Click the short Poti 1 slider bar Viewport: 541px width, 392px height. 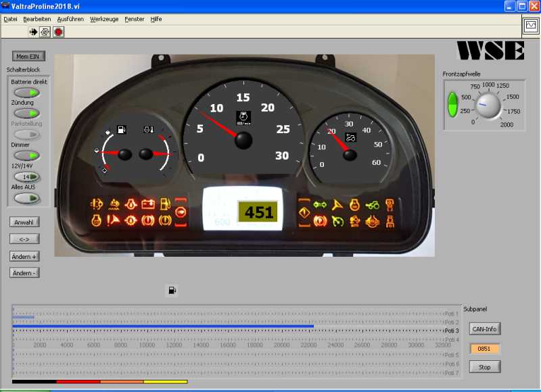(24, 317)
